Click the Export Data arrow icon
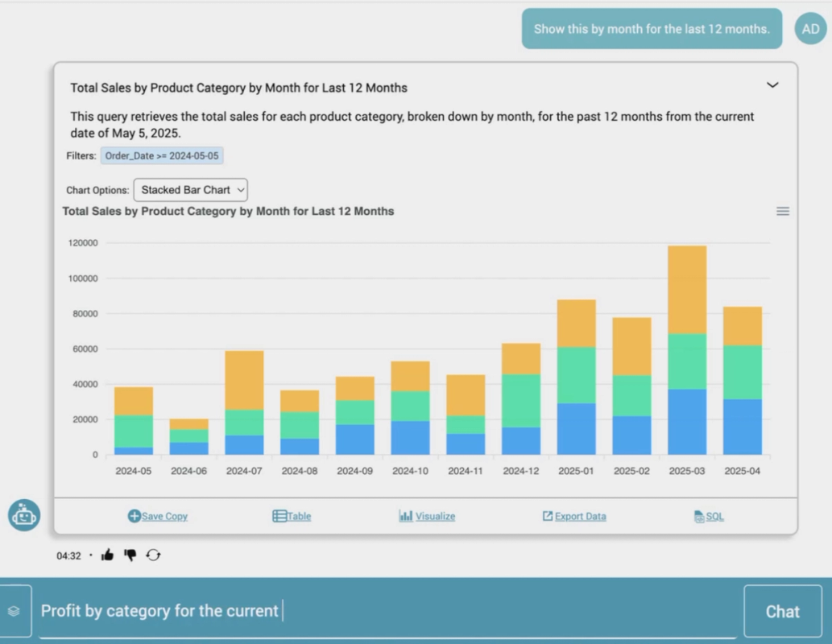 (x=548, y=516)
